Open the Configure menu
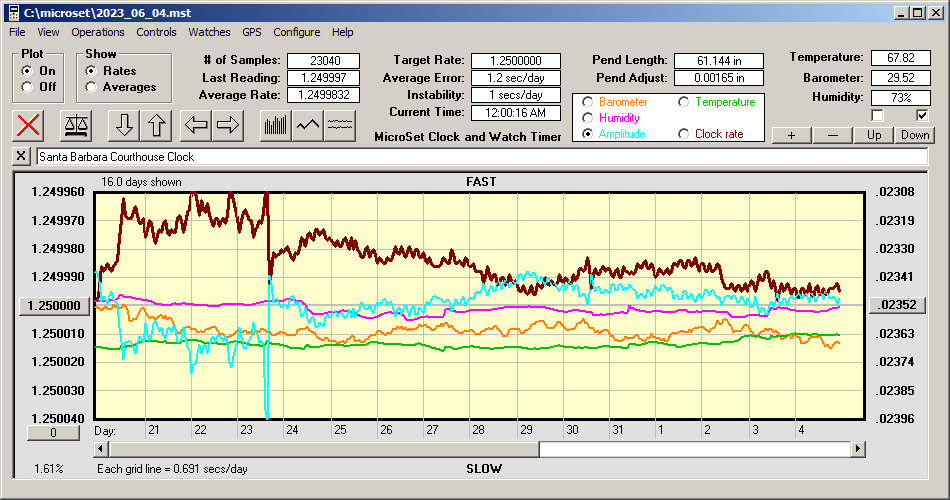This screenshot has height=500, width=950. [x=297, y=32]
